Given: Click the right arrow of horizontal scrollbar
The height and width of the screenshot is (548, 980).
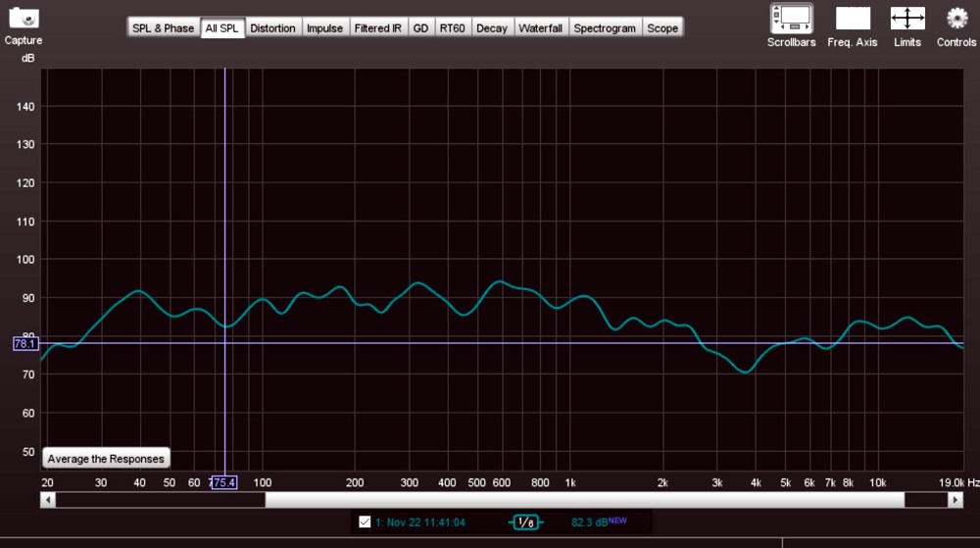Looking at the screenshot, I should click(x=955, y=500).
